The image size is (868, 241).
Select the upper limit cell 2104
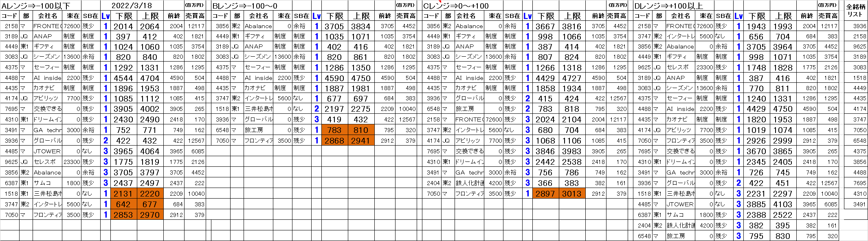click(572, 119)
